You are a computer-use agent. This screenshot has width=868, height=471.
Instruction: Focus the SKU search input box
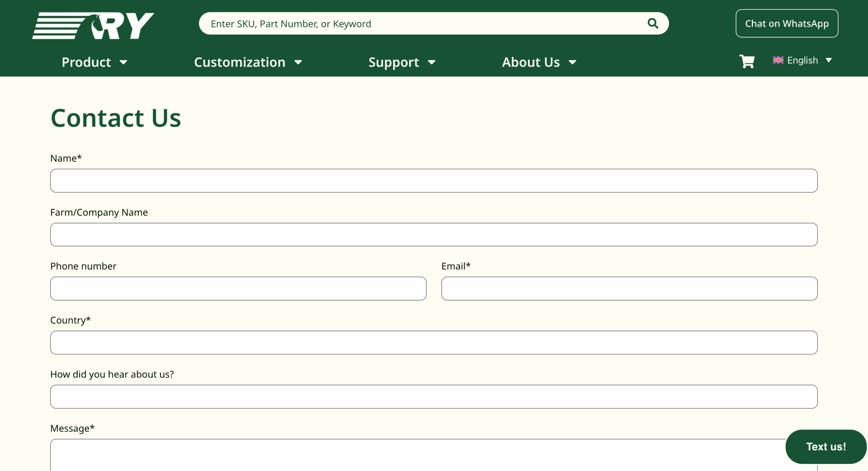tap(424, 23)
